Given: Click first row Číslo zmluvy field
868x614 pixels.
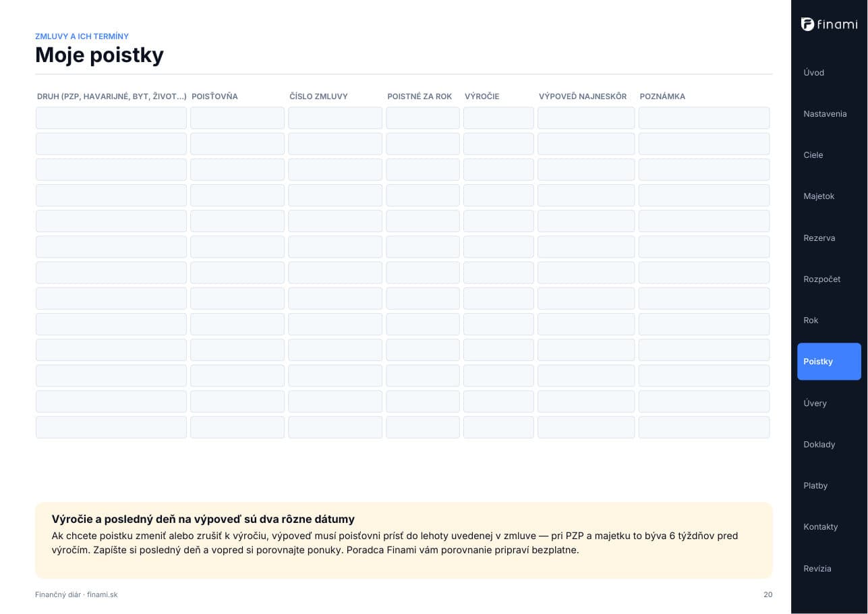Looking at the screenshot, I should (335, 118).
